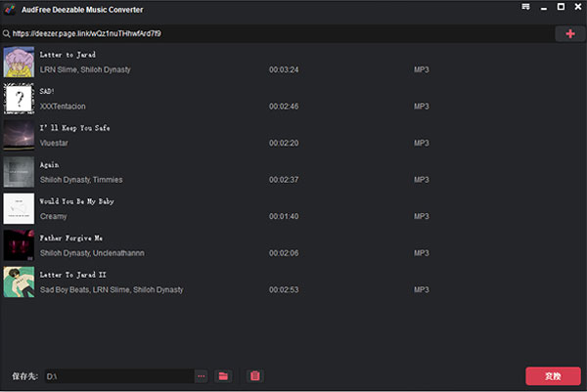The image size is (587, 392).
Task: Click the save path field showing D:\
Action: pos(119,376)
